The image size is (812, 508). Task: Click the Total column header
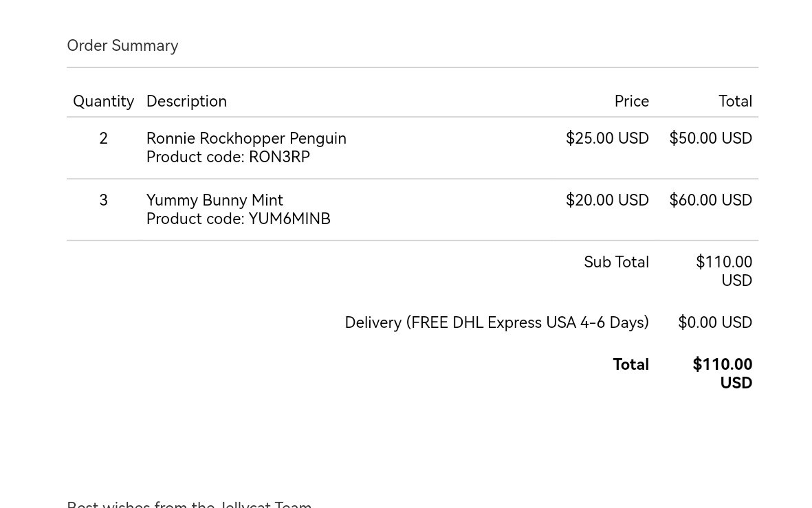pyautogui.click(x=735, y=101)
